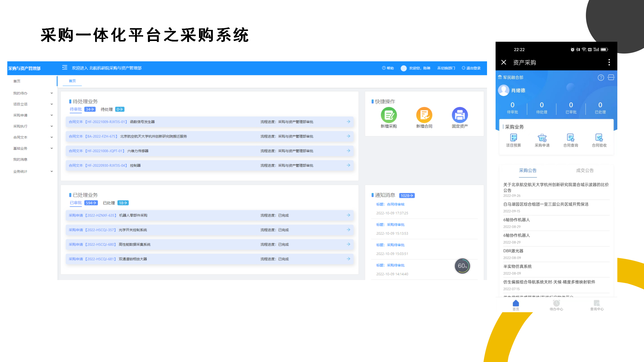Switch to 已审批 tab
644x362 pixels.
point(76,203)
